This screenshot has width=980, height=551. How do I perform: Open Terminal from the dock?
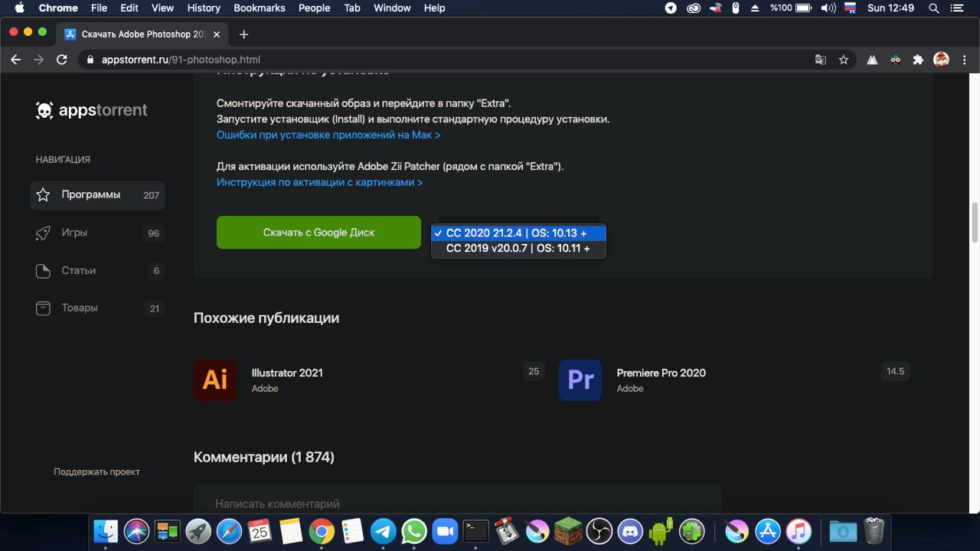coord(475,531)
